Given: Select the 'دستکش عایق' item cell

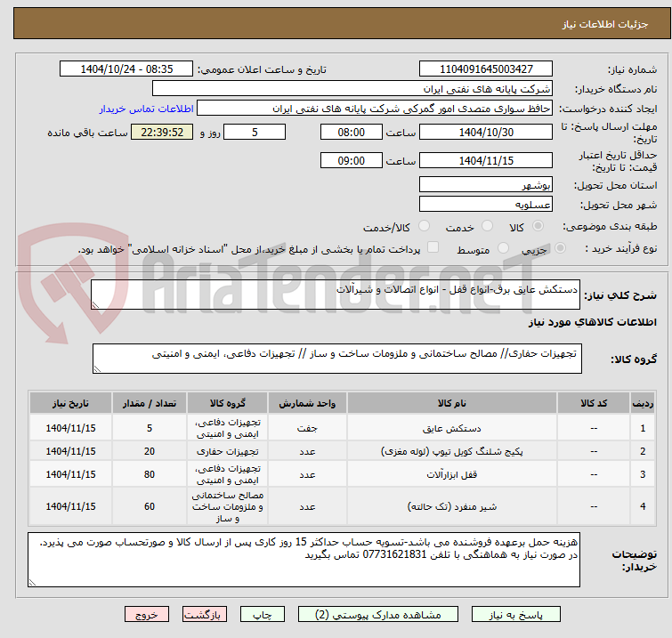Looking at the screenshot, I should point(452,428).
